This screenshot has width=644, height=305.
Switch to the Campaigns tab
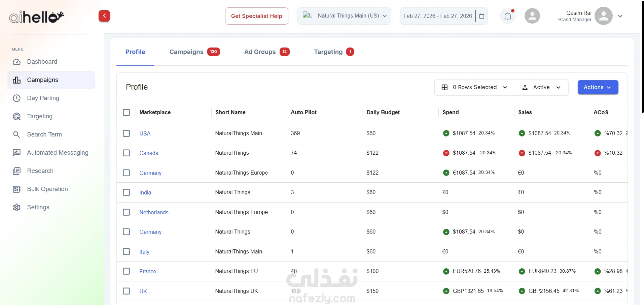pyautogui.click(x=194, y=52)
